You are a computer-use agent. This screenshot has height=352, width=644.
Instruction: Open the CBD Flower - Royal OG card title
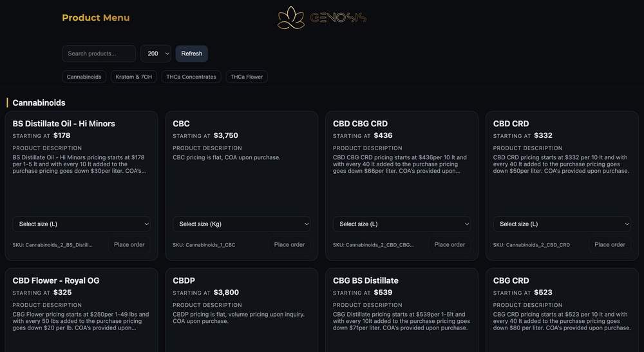tap(56, 280)
